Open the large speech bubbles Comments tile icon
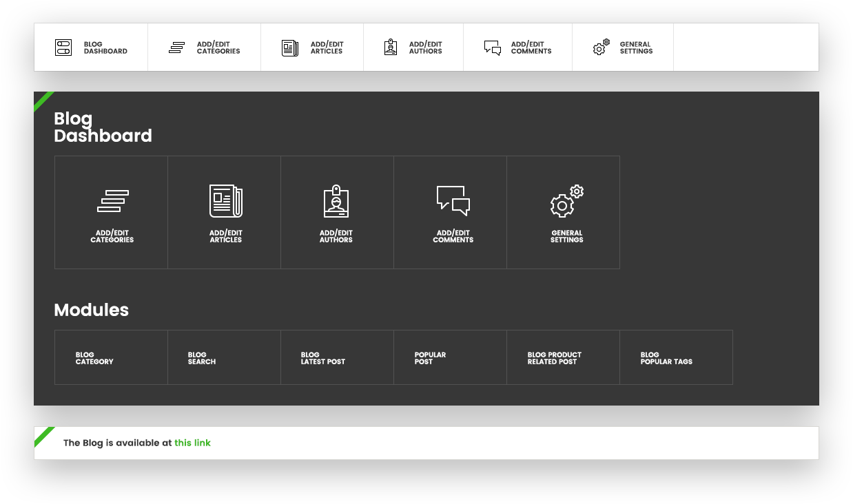 click(453, 201)
